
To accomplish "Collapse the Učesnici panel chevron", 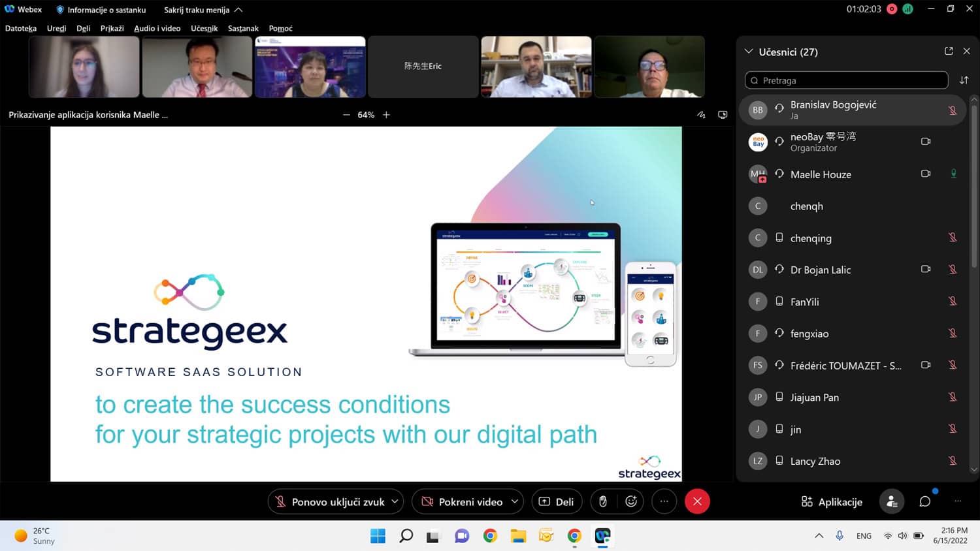I will click(x=749, y=52).
